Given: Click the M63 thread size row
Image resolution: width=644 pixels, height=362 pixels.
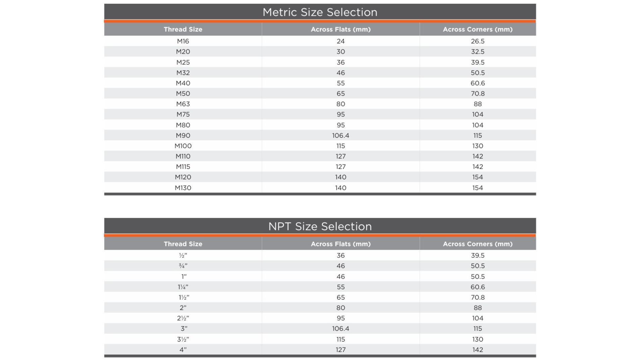Looking at the screenshot, I should pyautogui.click(x=183, y=104).
